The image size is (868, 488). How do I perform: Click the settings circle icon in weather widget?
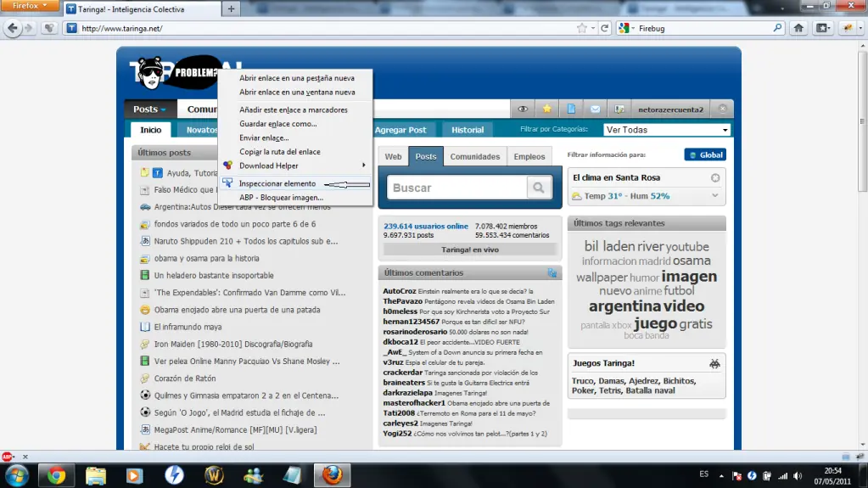point(715,178)
